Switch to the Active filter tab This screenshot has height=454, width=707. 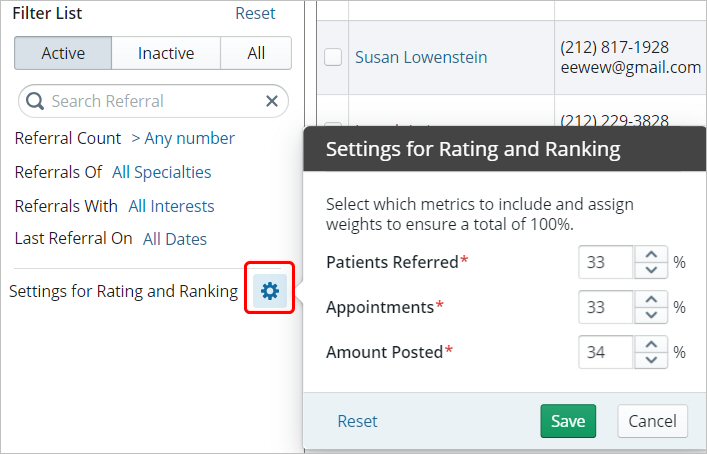(x=63, y=53)
